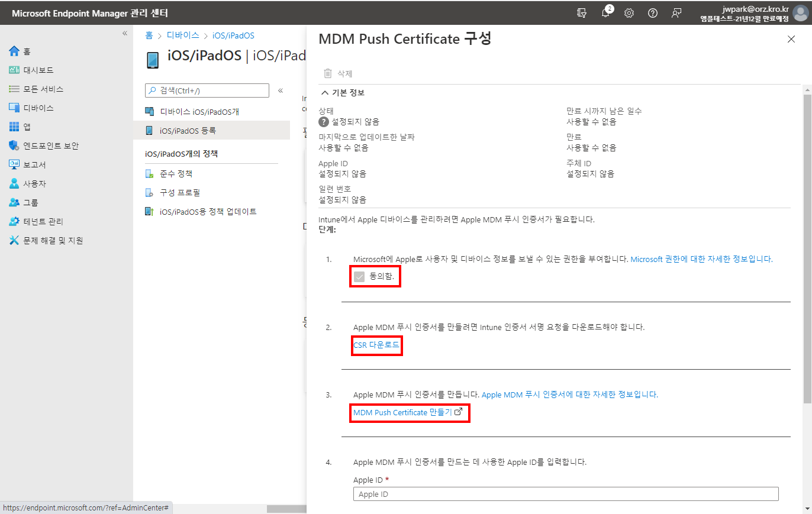Open the help question mark icon
The height and width of the screenshot is (514, 812).
653,13
